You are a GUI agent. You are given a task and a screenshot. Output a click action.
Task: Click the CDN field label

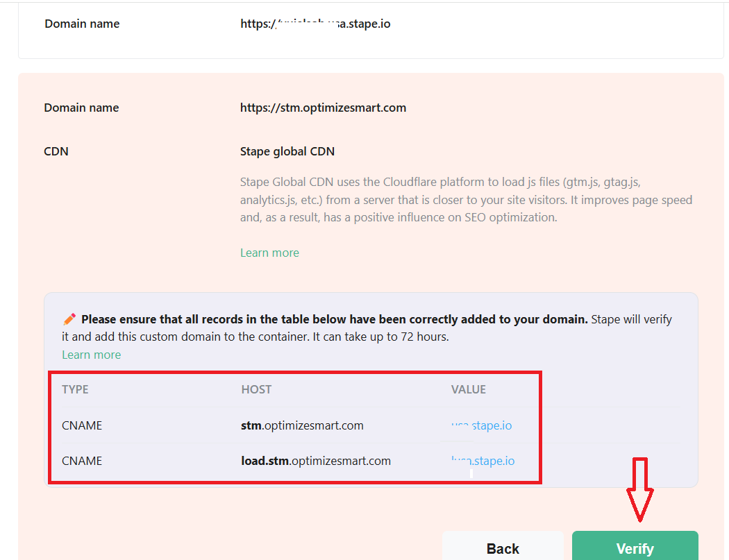pos(56,151)
